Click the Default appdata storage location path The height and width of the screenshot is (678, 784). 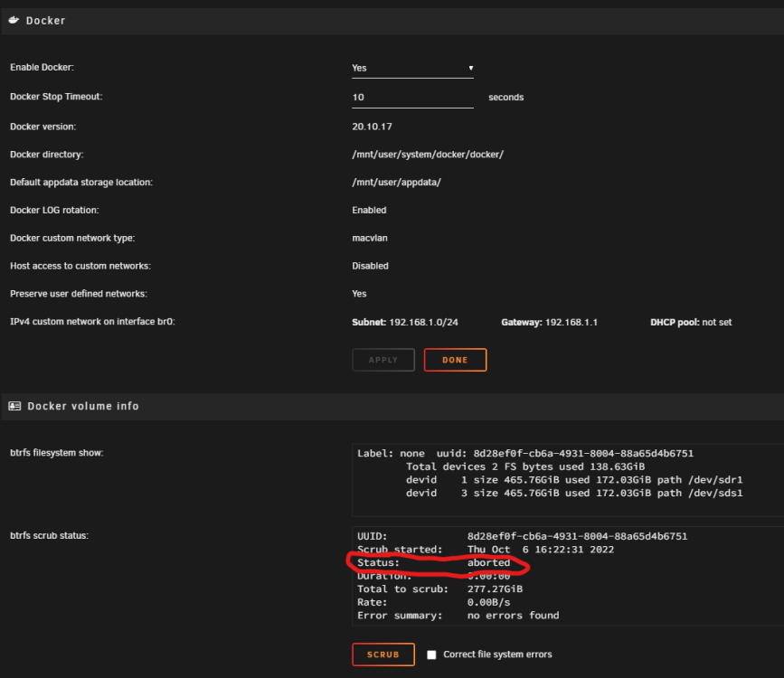396,182
